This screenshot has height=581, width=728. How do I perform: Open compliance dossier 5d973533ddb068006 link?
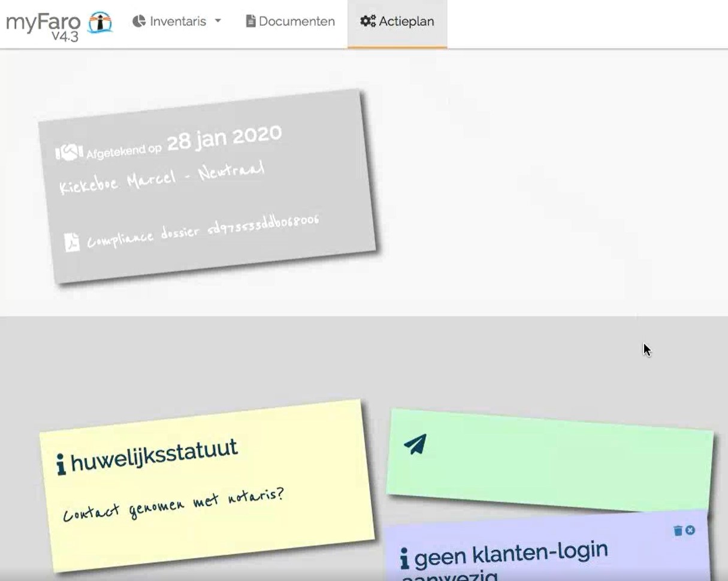tap(203, 231)
